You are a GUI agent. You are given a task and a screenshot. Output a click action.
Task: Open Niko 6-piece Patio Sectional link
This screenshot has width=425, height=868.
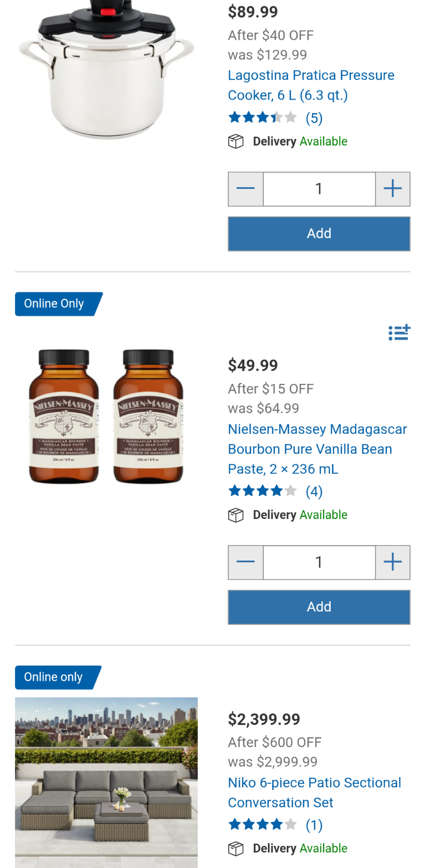click(314, 793)
